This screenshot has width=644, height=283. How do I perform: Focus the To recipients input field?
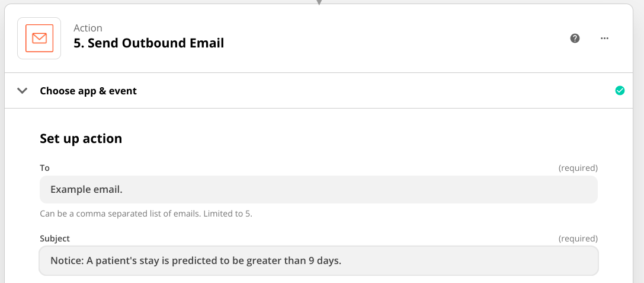click(x=319, y=190)
